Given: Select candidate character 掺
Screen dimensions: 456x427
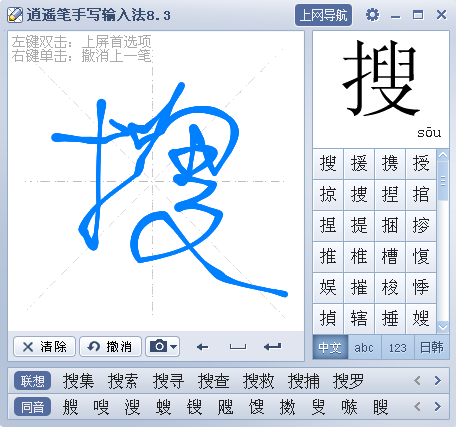Looking at the screenshot, I should point(421,226).
